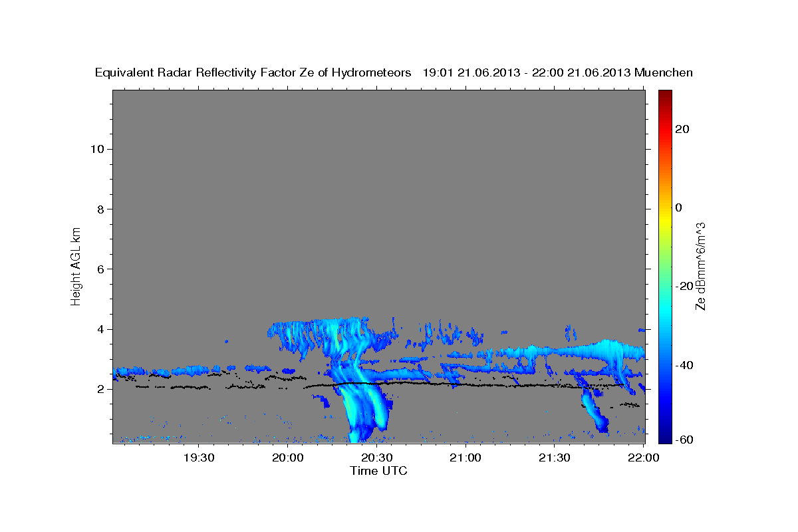Screen dimensions: 798x532
Task: Click the 20:30 time tick label
Action: [376, 458]
